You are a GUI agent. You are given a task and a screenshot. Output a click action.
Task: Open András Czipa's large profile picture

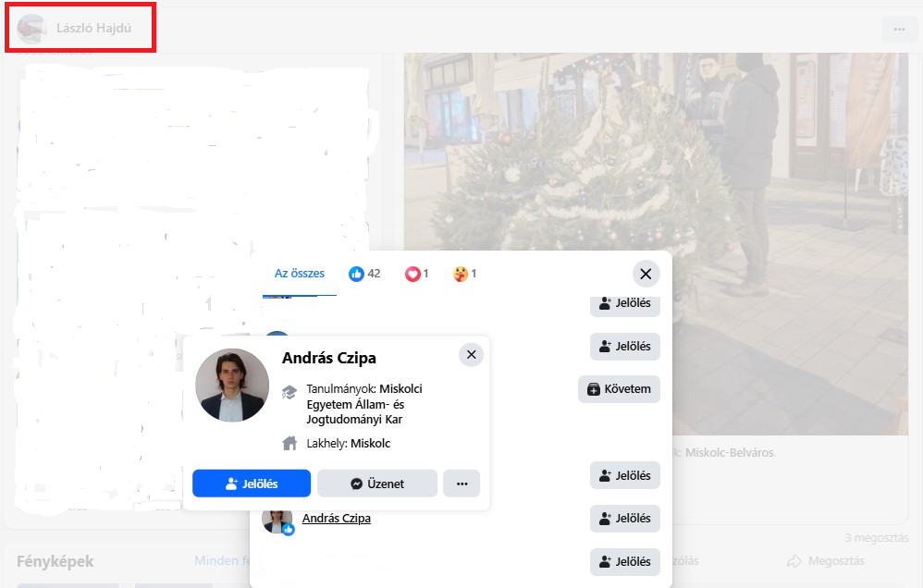pyautogui.click(x=232, y=386)
